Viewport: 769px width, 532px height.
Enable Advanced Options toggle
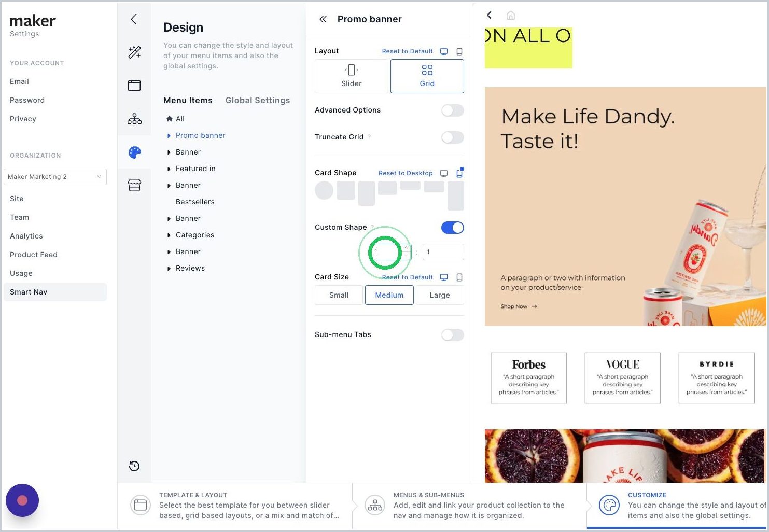coord(453,110)
